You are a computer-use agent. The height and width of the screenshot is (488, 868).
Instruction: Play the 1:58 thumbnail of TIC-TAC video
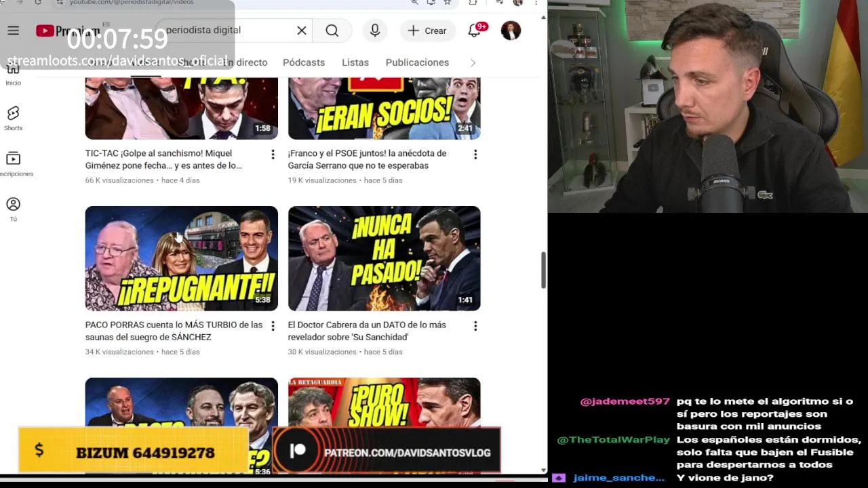[x=181, y=108]
